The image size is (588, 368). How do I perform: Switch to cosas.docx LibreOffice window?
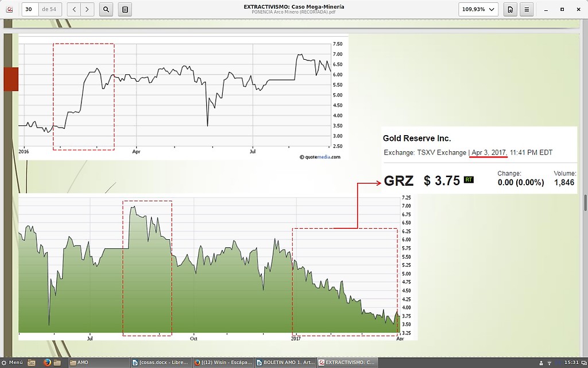coord(160,362)
